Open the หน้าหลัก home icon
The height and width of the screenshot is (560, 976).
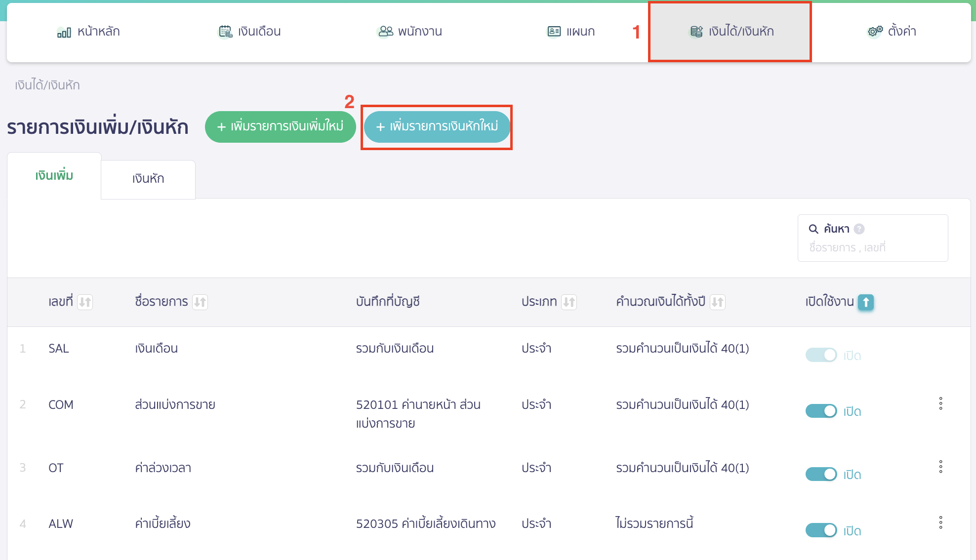(x=64, y=31)
